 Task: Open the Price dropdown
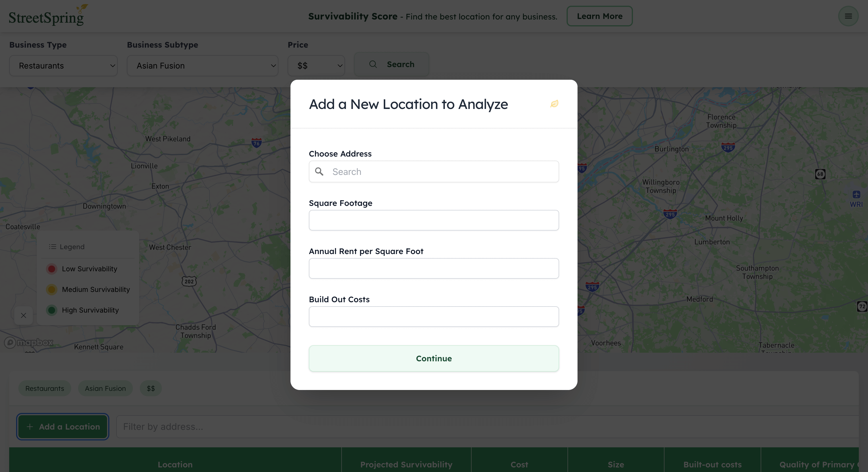click(316, 66)
